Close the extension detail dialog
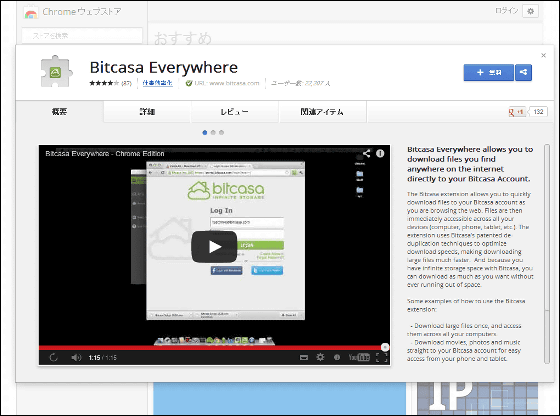This screenshot has height=416, width=560. (x=544, y=55)
